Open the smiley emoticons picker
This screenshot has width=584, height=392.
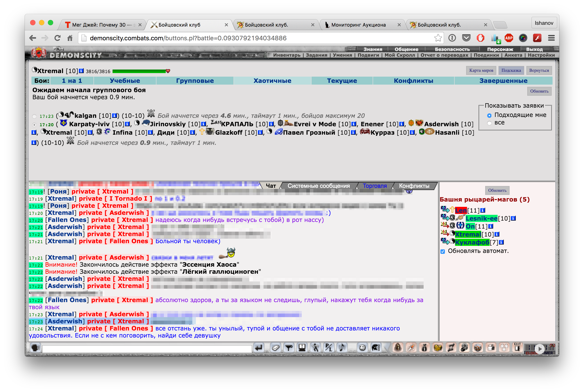point(362,348)
